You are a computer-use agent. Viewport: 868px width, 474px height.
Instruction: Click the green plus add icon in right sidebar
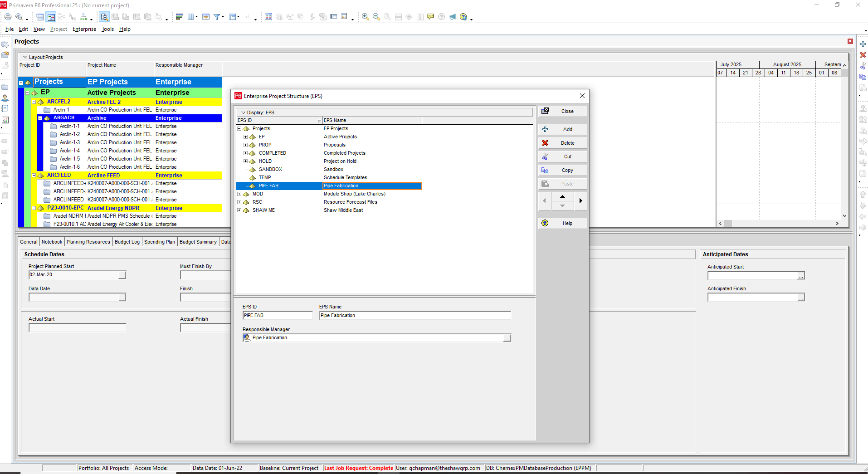coord(863,44)
